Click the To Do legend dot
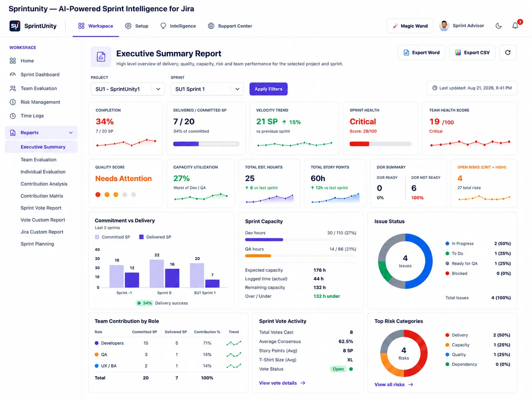 (x=447, y=254)
